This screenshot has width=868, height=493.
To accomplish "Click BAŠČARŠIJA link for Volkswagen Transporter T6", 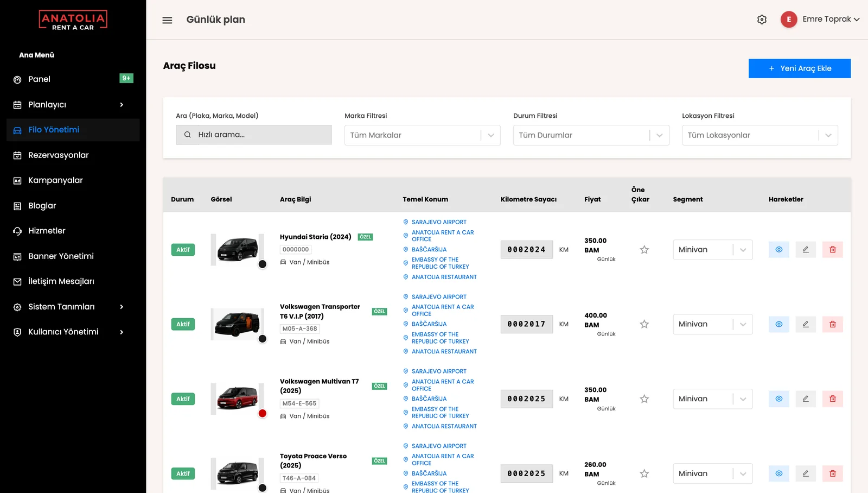I will tap(429, 324).
